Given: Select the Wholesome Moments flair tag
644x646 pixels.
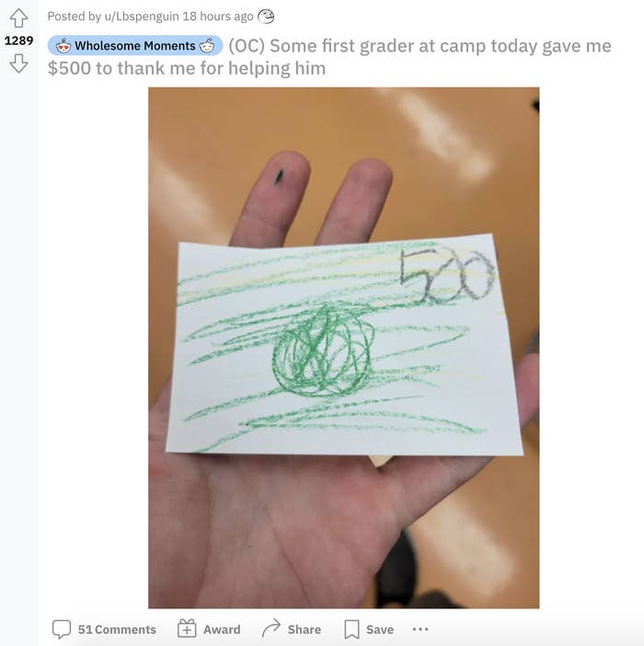Looking at the screenshot, I should [135, 45].
